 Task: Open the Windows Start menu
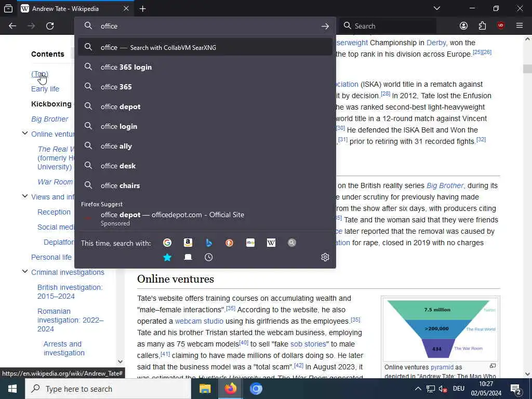click(12, 389)
